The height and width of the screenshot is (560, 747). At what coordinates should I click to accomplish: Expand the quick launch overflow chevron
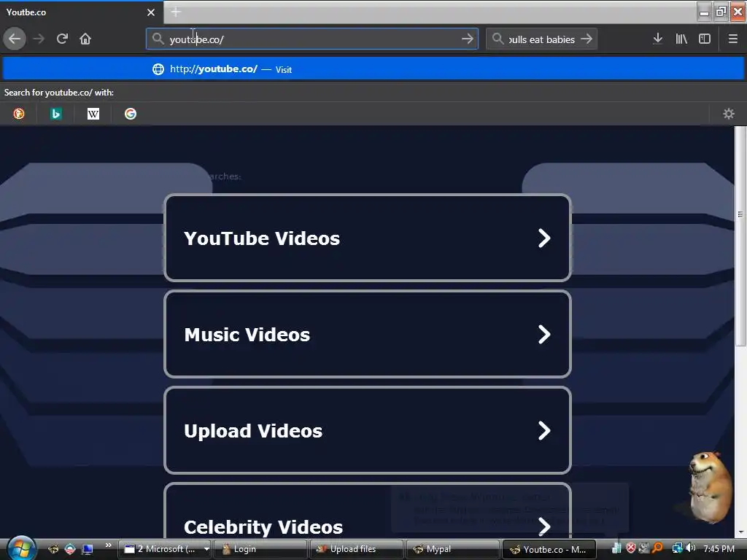click(108, 545)
